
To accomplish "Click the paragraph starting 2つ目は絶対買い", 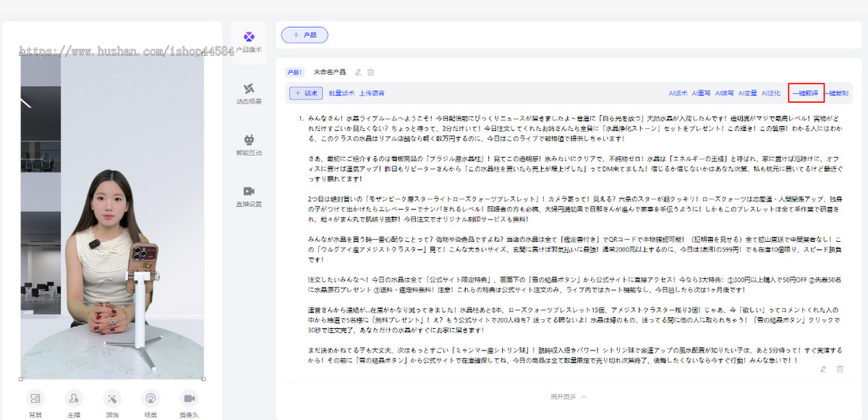I will click(x=574, y=210).
